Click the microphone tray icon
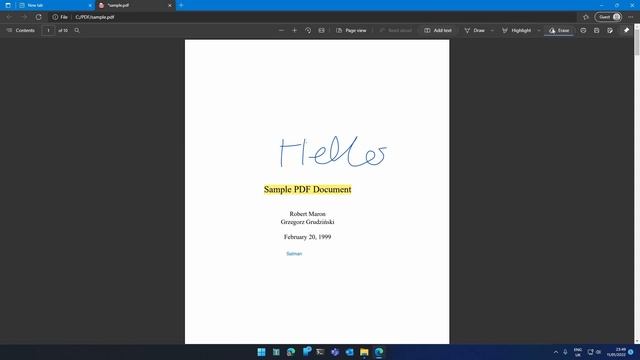 pyautogui.click(x=565, y=352)
